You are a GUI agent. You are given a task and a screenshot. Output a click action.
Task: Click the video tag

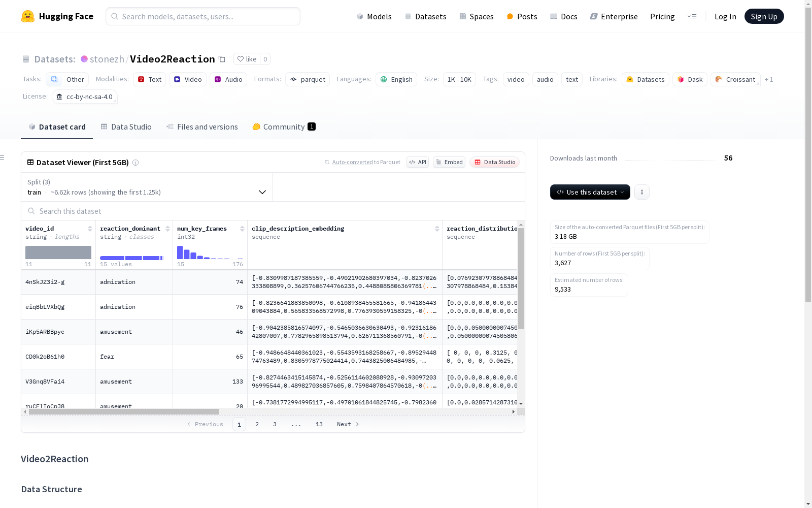(516, 79)
